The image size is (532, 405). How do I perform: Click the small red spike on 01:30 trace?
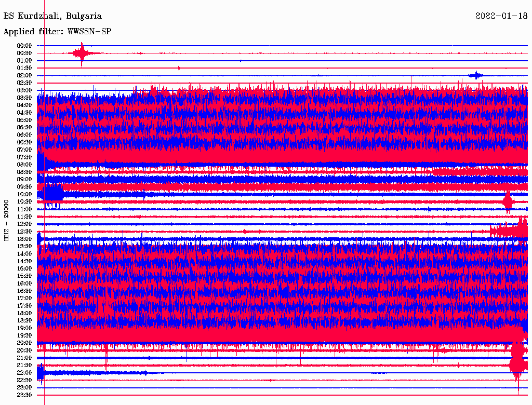[179, 68]
